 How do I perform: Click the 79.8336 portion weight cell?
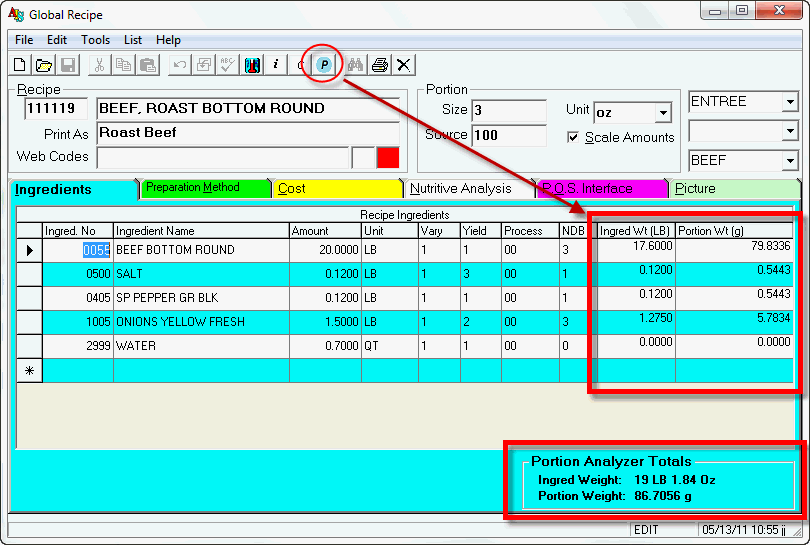click(734, 251)
